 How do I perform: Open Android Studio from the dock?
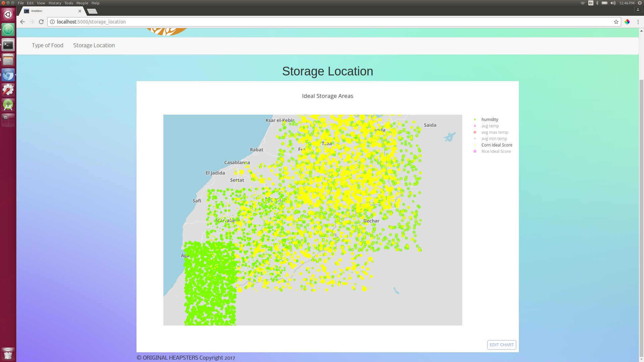8,105
